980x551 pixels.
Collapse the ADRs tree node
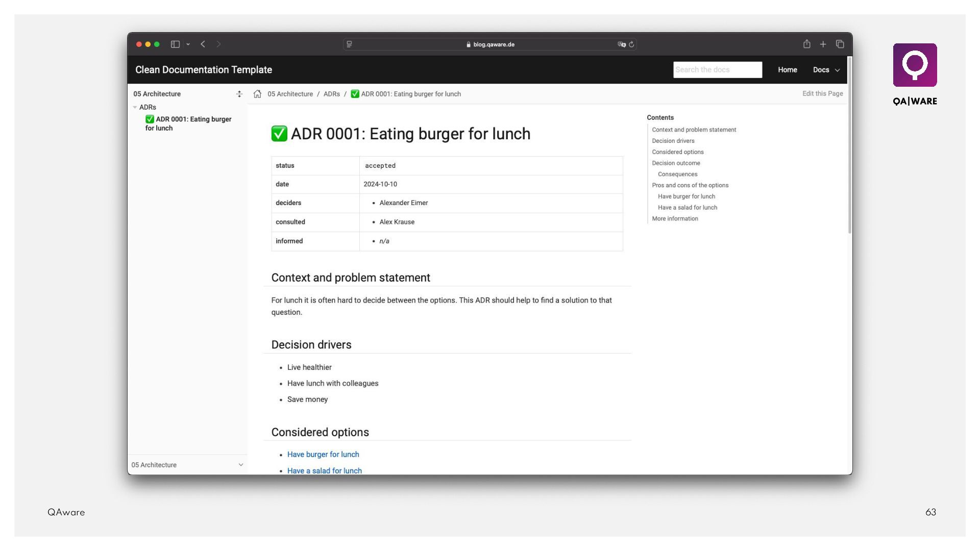coord(135,107)
